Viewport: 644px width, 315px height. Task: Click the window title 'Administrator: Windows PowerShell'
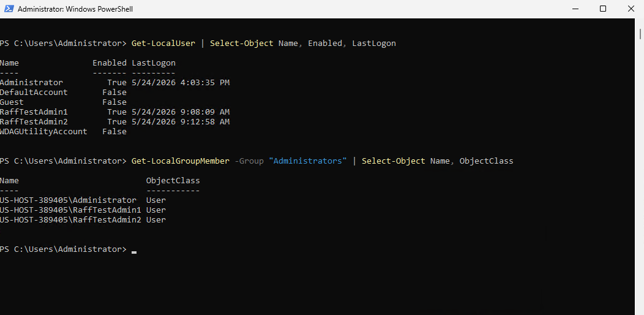(75, 9)
